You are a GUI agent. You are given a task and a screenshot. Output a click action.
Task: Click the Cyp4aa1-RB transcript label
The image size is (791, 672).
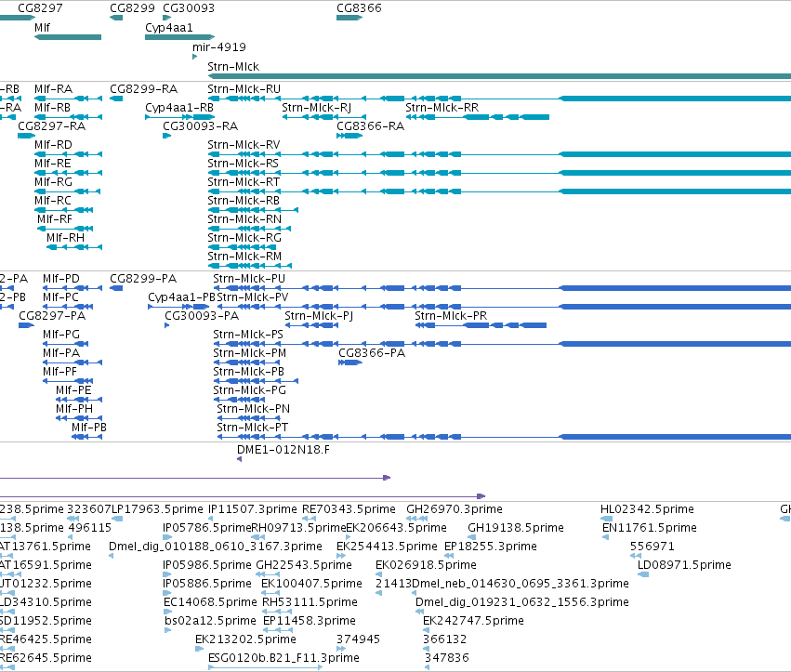[179, 108]
